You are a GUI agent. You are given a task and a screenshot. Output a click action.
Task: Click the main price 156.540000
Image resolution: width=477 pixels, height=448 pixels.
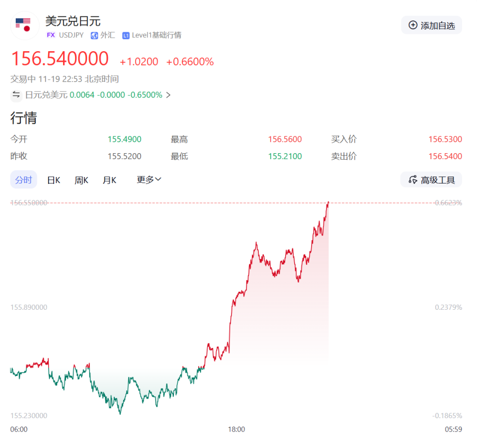60,58
